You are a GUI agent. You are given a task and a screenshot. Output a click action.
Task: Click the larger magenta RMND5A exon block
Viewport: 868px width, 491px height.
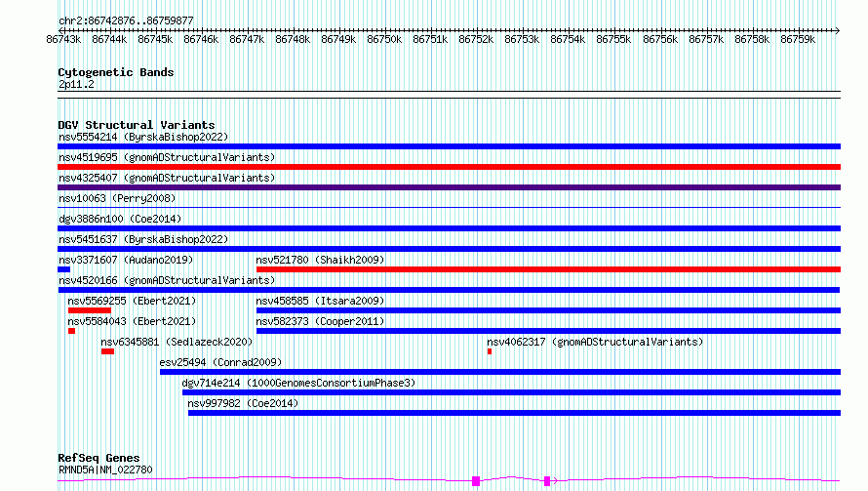pos(476,481)
